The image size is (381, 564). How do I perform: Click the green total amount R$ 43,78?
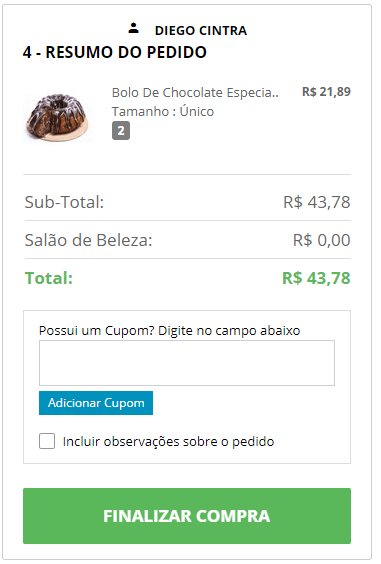(316, 278)
